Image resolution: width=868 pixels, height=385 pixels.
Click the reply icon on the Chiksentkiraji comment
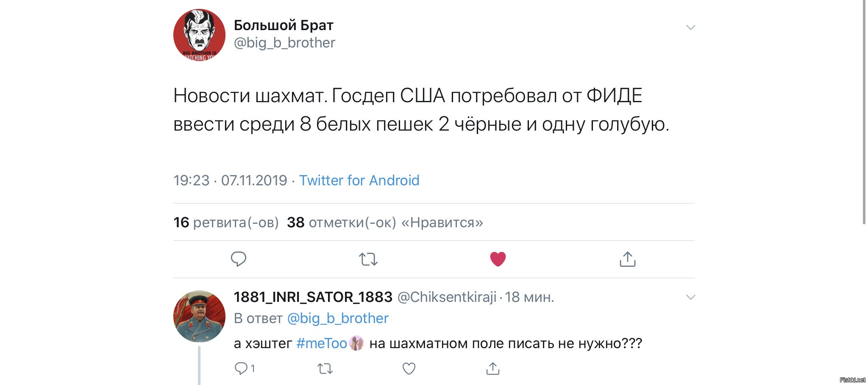241,368
